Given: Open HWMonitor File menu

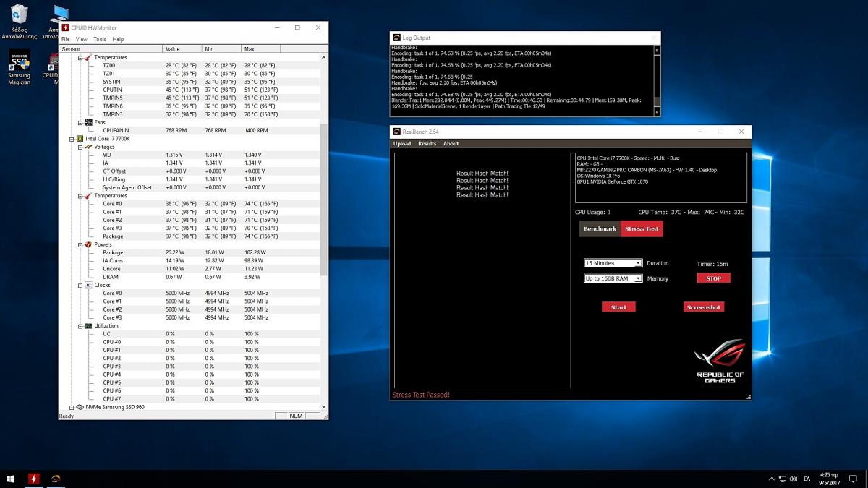Looking at the screenshot, I should pyautogui.click(x=66, y=39).
